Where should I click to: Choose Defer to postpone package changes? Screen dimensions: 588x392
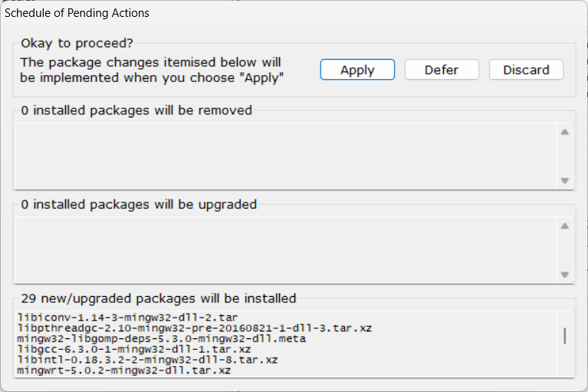442,70
